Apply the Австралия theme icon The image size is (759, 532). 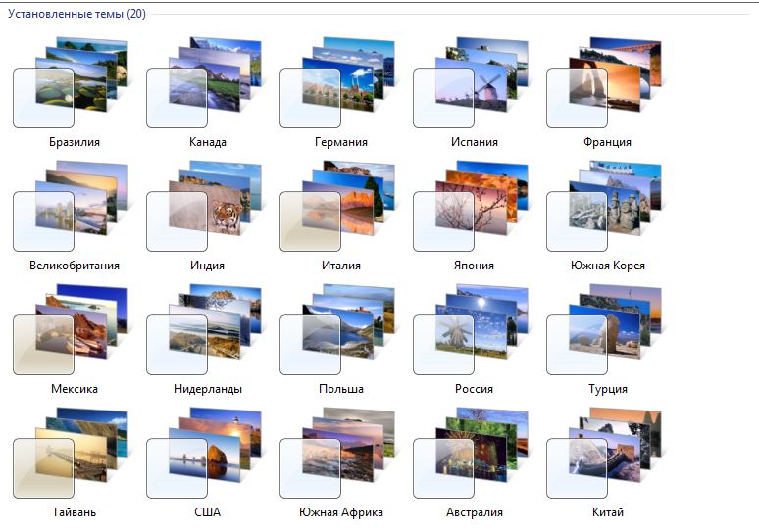pyautogui.click(x=471, y=453)
